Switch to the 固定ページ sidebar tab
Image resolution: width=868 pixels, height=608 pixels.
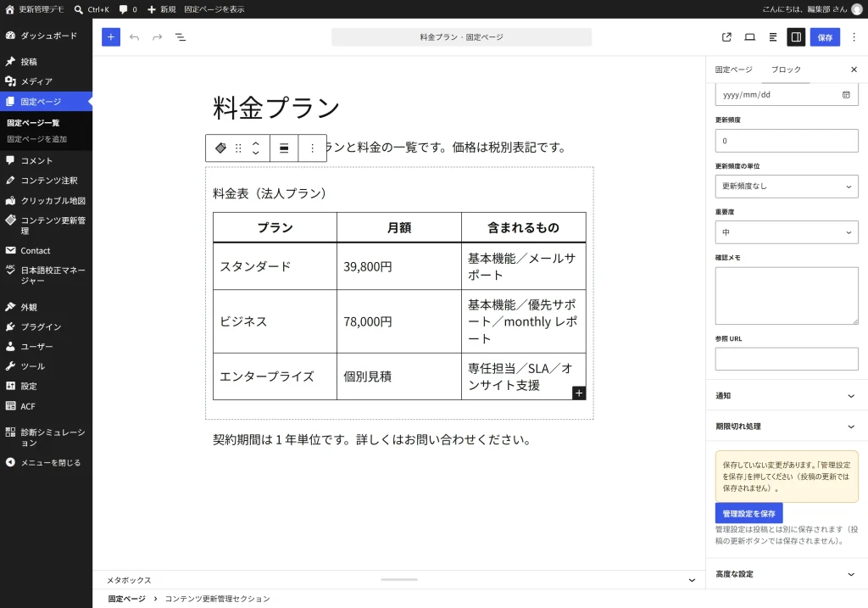pyautogui.click(x=733, y=70)
